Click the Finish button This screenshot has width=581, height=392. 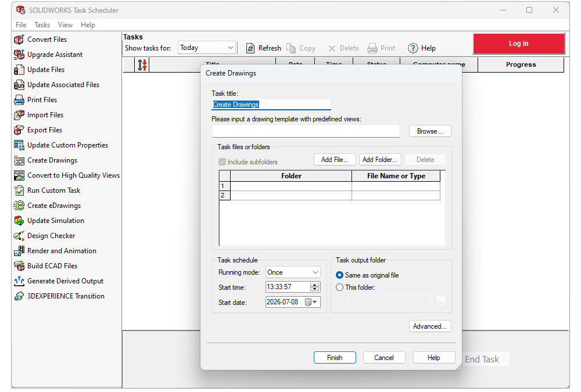335,358
